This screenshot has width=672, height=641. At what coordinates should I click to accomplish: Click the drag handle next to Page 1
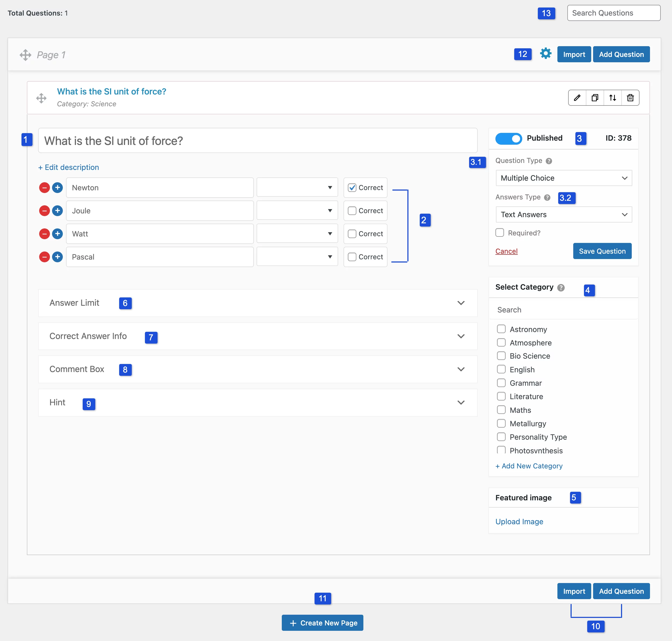tap(25, 55)
